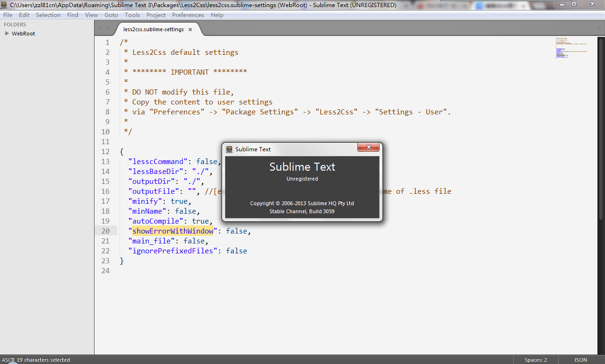Viewport: 605px width, 364px height.
Task: Click the "ignorePrefixedFiles" key
Action: coord(173,251)
